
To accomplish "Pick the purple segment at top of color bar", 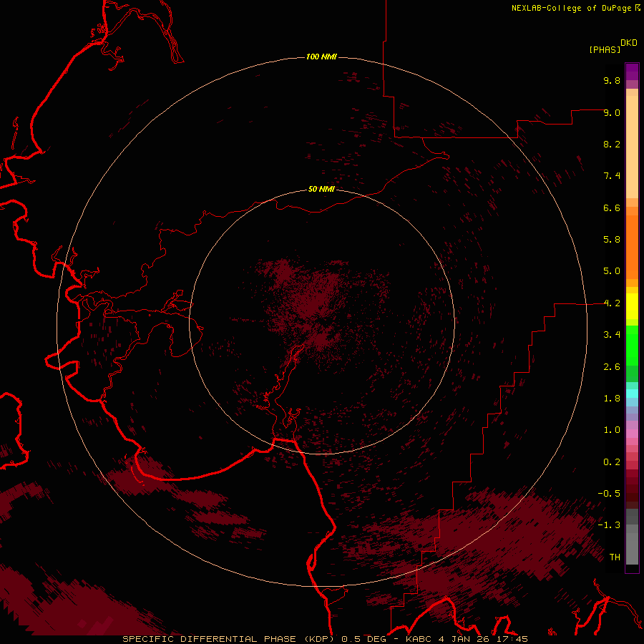I will (632, 72).
